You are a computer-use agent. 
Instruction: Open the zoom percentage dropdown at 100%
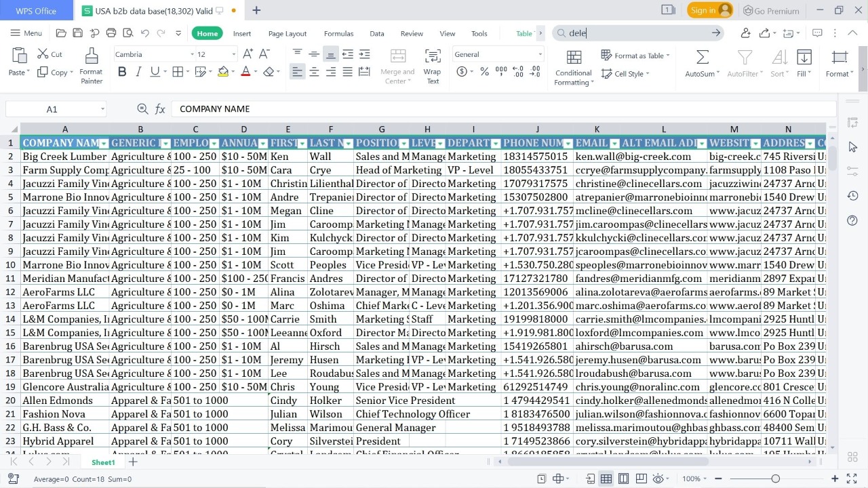tap(706, 479)
